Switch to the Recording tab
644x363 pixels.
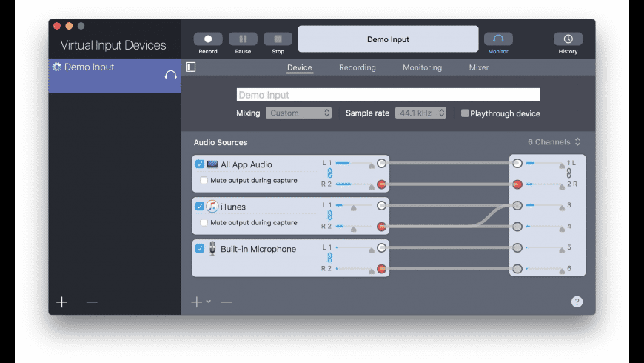pos(358,67)
